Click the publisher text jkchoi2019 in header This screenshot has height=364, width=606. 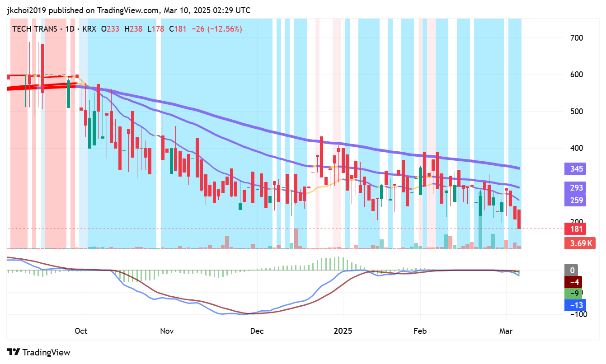tap(28, 10)
